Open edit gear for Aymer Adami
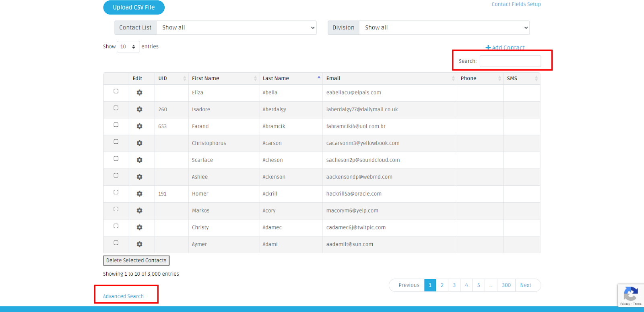 tap(139, 244)
